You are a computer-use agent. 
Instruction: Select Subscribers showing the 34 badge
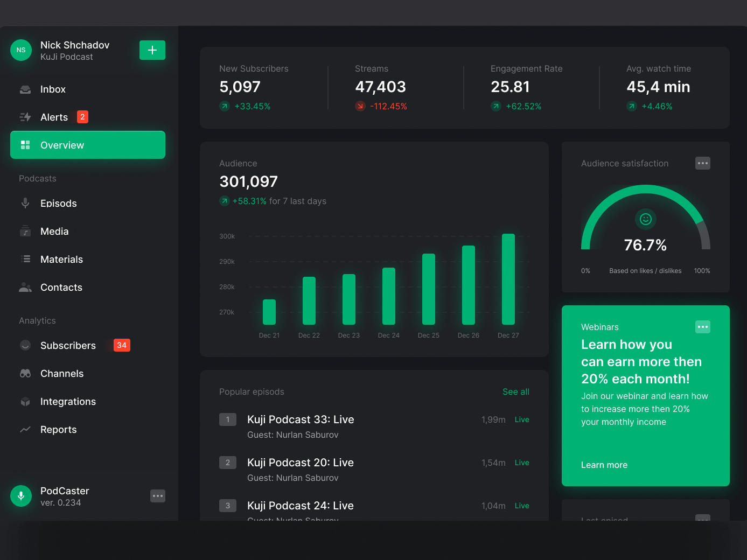[68, 346]
